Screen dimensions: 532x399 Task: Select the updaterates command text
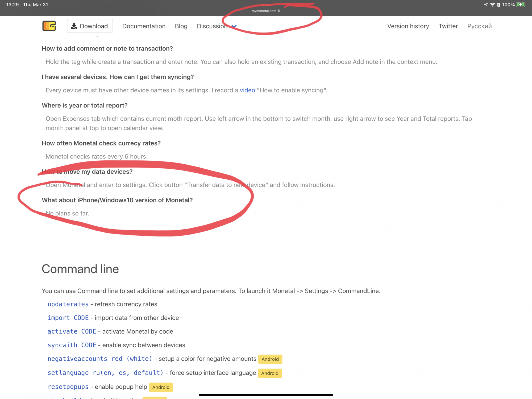68,304
